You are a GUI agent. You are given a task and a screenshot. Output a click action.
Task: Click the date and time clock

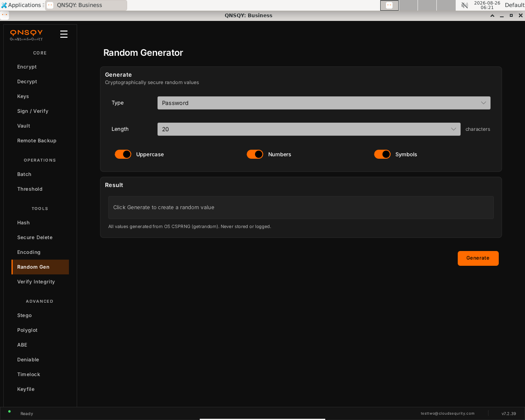tap(487, 5)
